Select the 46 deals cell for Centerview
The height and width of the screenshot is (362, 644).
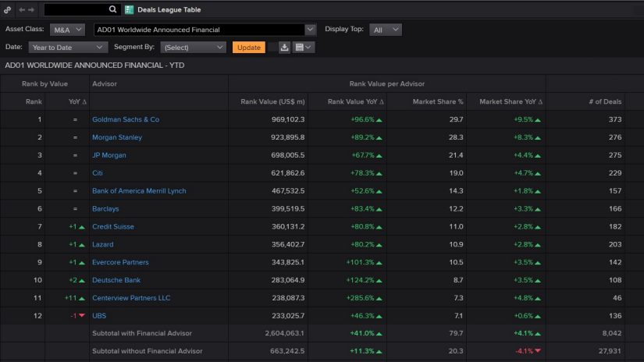617,298
